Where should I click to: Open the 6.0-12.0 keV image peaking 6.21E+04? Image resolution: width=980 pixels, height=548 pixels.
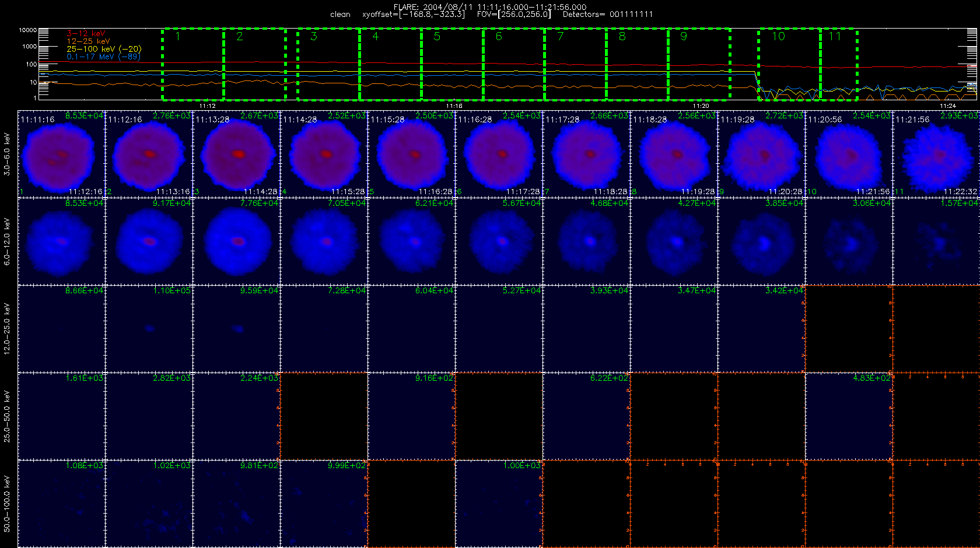pyautogui.click(x=411, y=241)
